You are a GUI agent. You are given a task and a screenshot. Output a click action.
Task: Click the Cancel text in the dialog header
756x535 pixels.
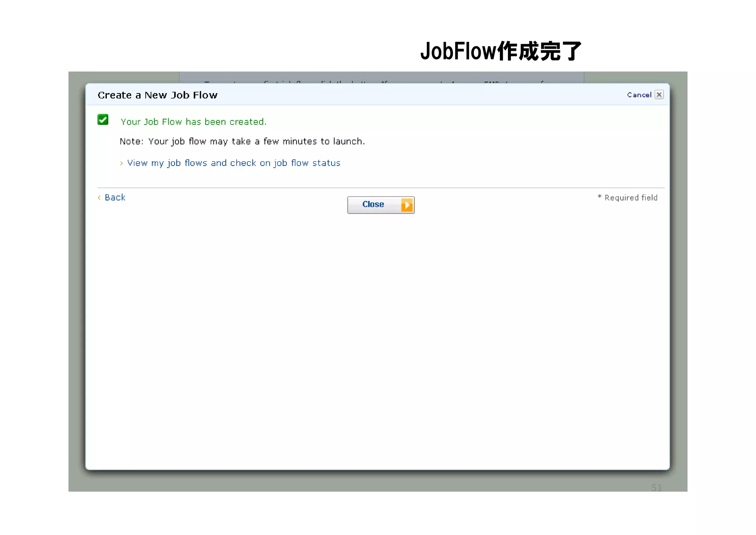639,95
